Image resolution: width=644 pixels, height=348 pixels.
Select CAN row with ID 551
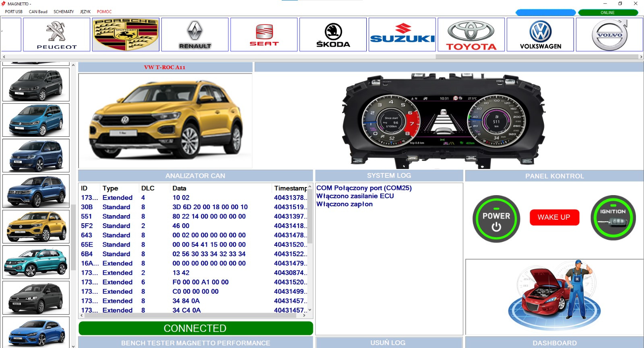194,216
